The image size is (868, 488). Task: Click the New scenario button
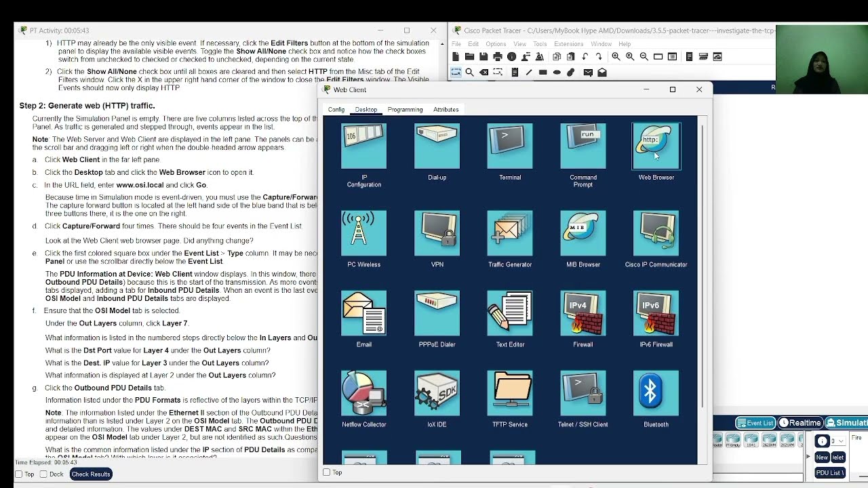822,457
